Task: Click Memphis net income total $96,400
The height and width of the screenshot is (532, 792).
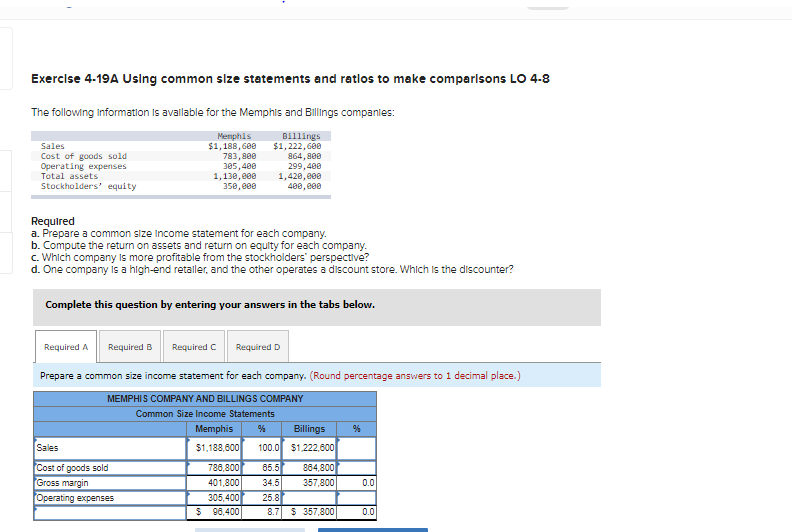Action: (x=214, y=512)
